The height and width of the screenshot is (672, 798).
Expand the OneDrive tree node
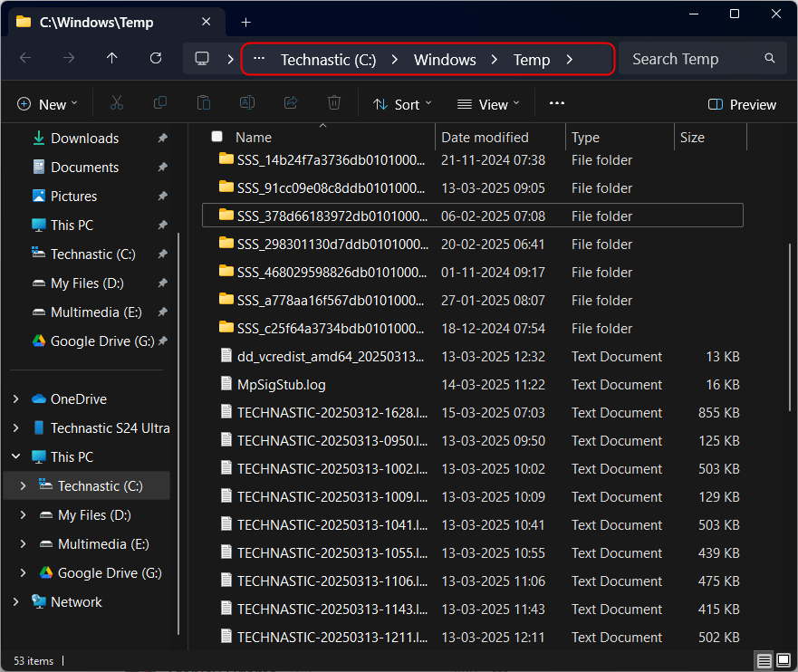(16, 399)
